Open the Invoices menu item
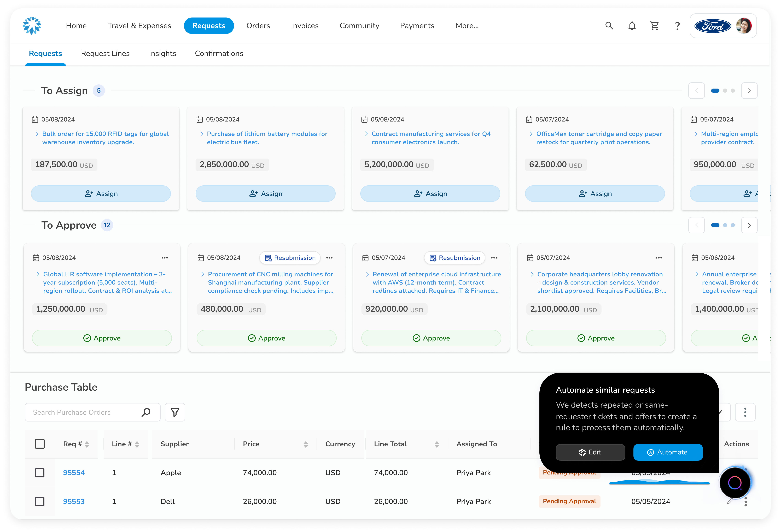This screenshot has width=781, height=532. 305,26
